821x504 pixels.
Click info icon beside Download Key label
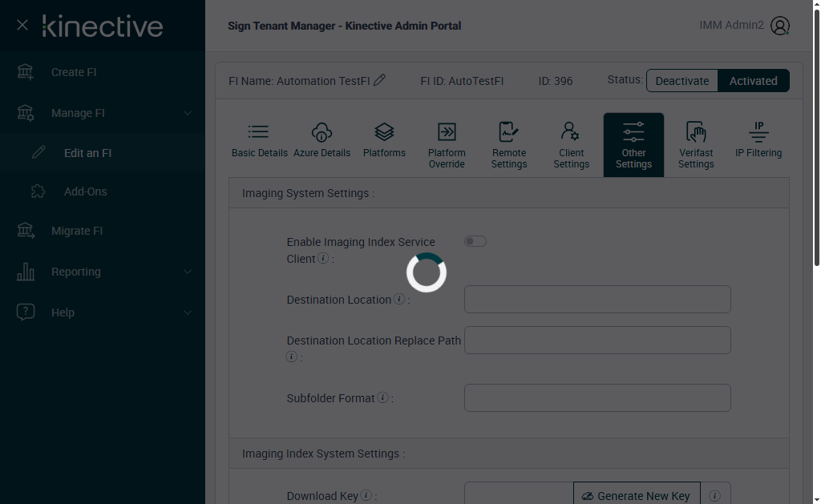pos(366,495)
